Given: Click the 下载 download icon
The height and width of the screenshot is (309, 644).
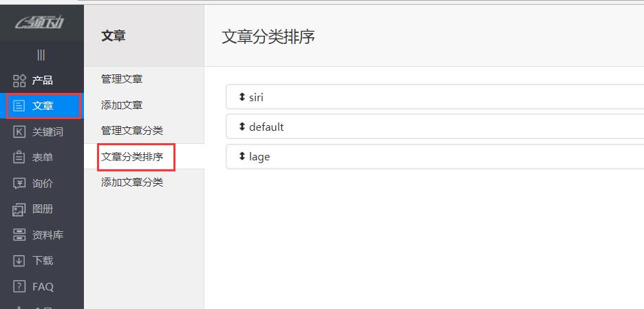Looking at the screenshot, I should tap(19, 261).
